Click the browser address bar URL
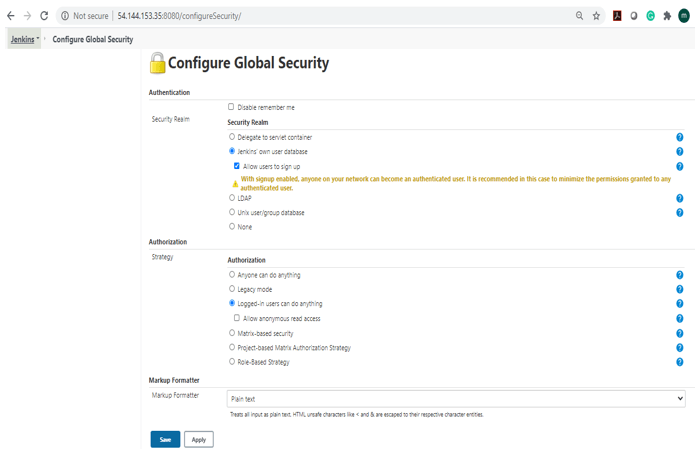Image resolution: width=697 pixels, height=461 pixels. (x=300, y=16)
